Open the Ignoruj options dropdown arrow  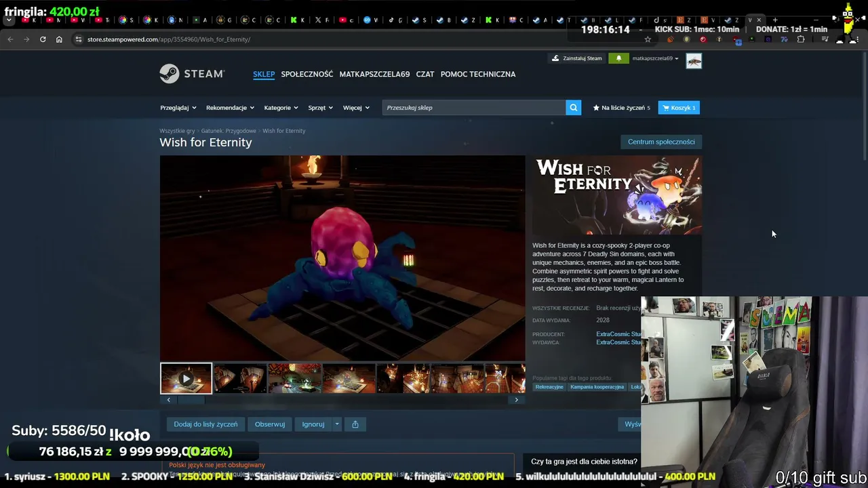(x=337, y=424)
